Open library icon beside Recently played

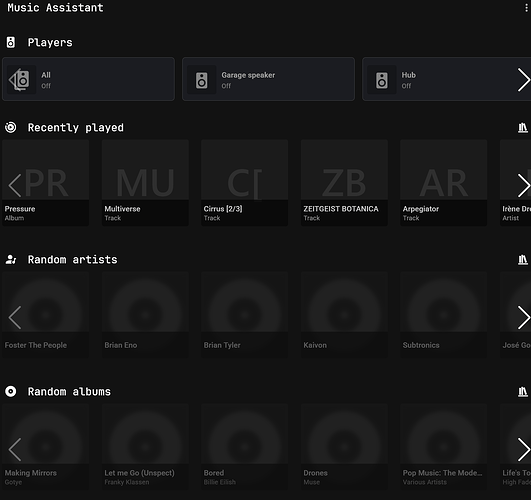point(523,128)
